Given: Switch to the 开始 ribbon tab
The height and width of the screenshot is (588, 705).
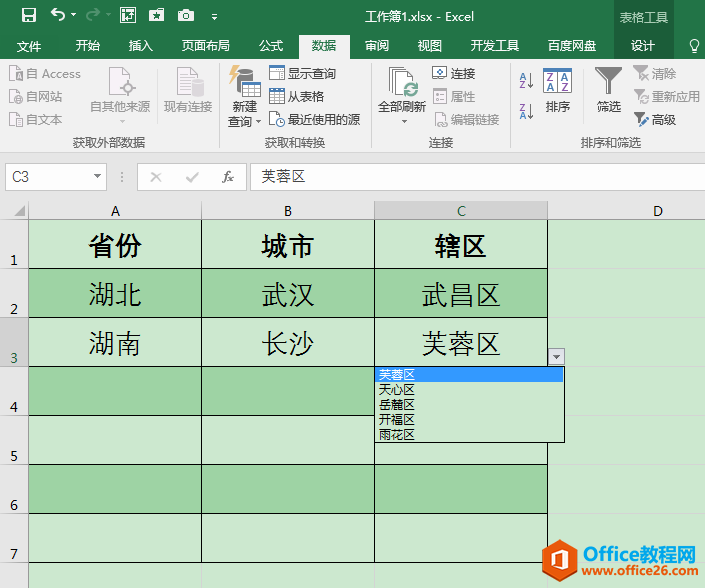Looking at the screenshot, I should pos(88,46).
